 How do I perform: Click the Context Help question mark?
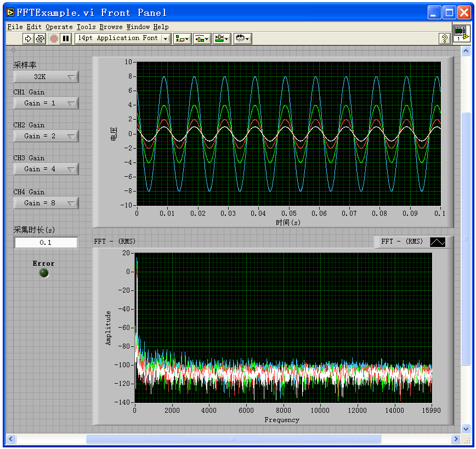point(445,38)
